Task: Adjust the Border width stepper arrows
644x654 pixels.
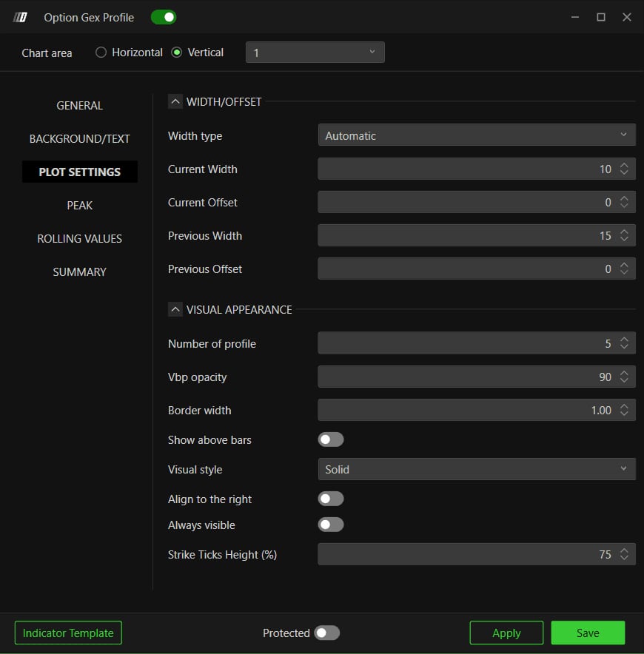Action: 624,410
